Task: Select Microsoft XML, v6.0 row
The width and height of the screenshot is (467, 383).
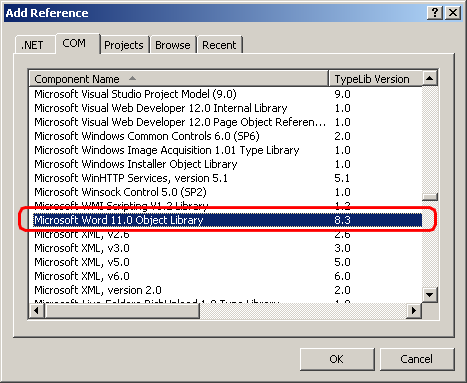Action: (225, 276)
